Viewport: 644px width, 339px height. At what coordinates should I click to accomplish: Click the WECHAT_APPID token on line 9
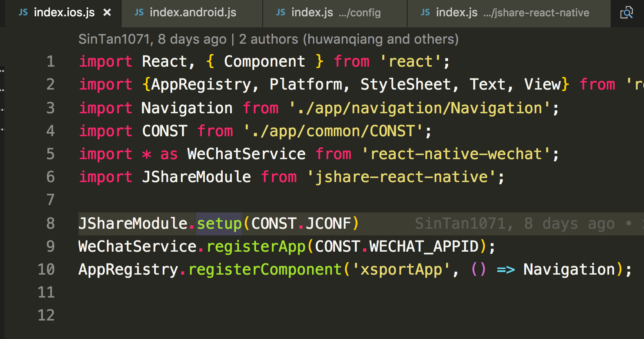click(x=422, y=246)
